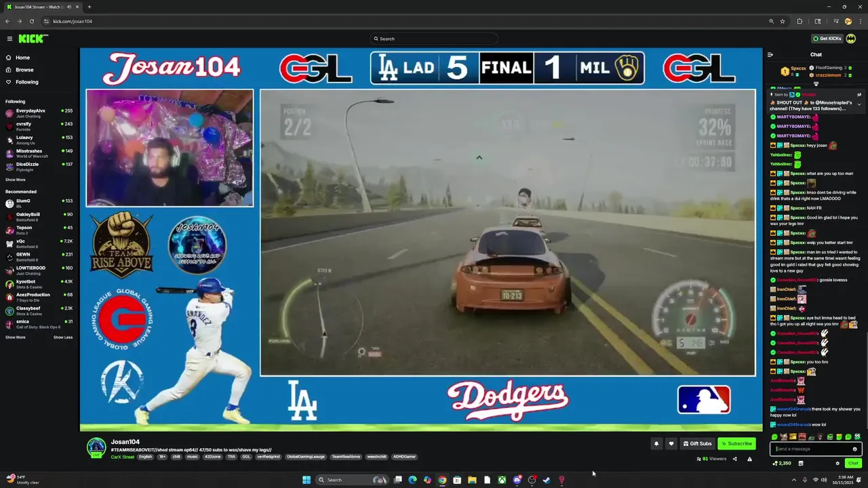
Task: Open LOWTIERGOD Just Chatting channel
Action: click(39, 270)
